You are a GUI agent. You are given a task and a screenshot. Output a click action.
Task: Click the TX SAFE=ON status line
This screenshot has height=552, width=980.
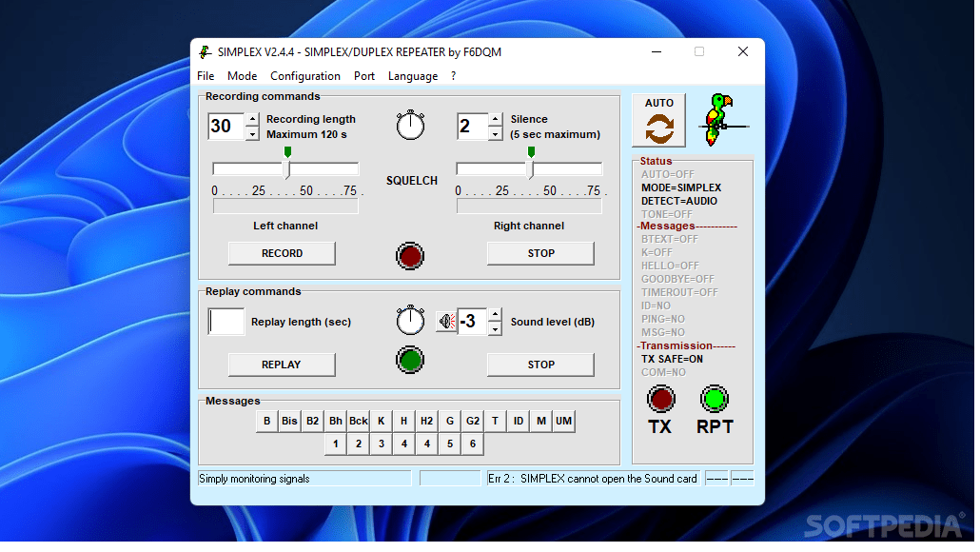672,360
